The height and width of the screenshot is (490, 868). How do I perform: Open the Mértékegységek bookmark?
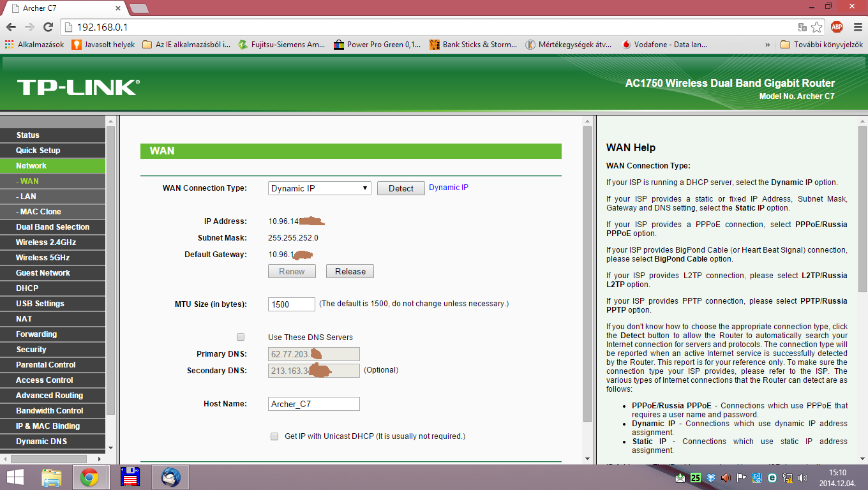coord(568,45)
